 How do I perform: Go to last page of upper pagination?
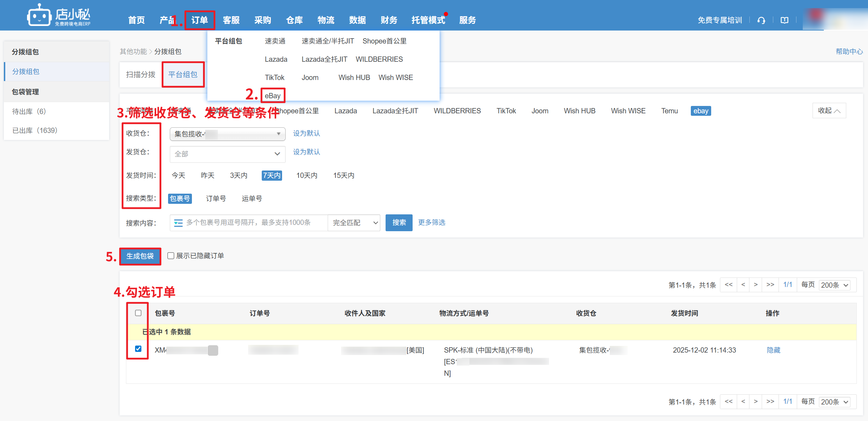[x=770, y=285]
